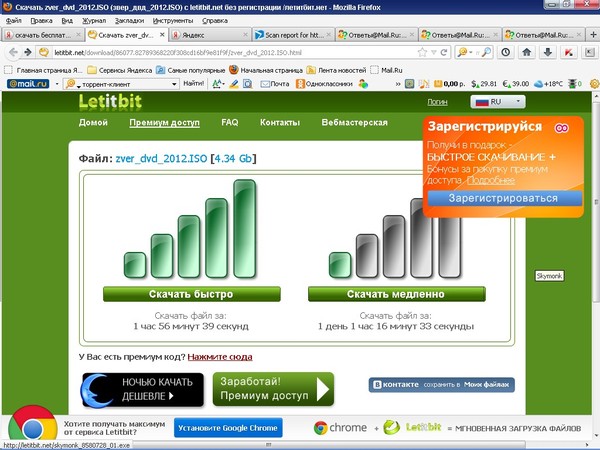
Task: Open the Справка menu
Action: click(x=215, y=21)
